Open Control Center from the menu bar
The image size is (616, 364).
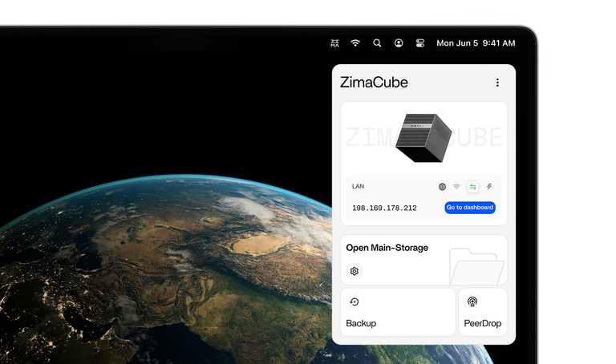pos(419,43)
